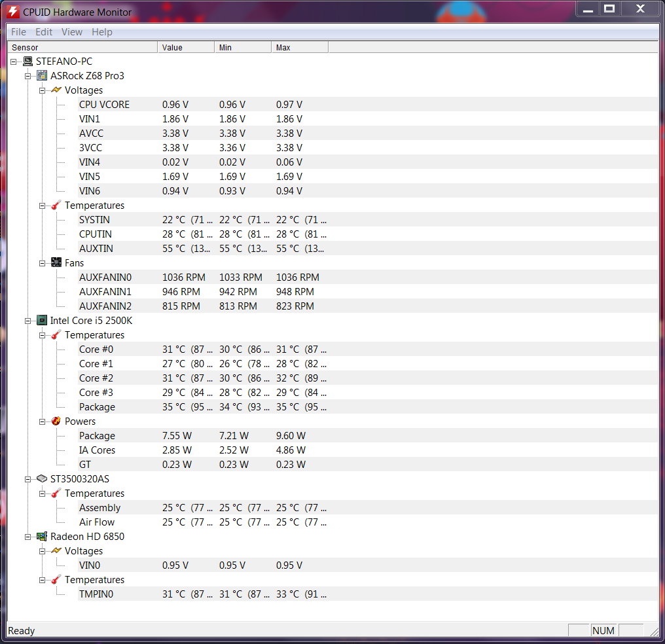
Task: Collapse the ST3500320AS Temperatures group
Action: [x=42, y=494]
